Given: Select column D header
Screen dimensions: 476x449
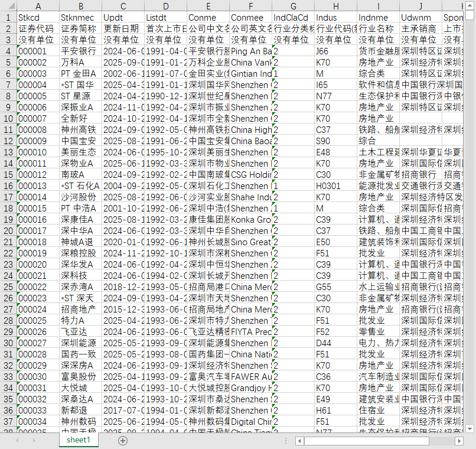Looking at the screenshot, I should (166, 6).
